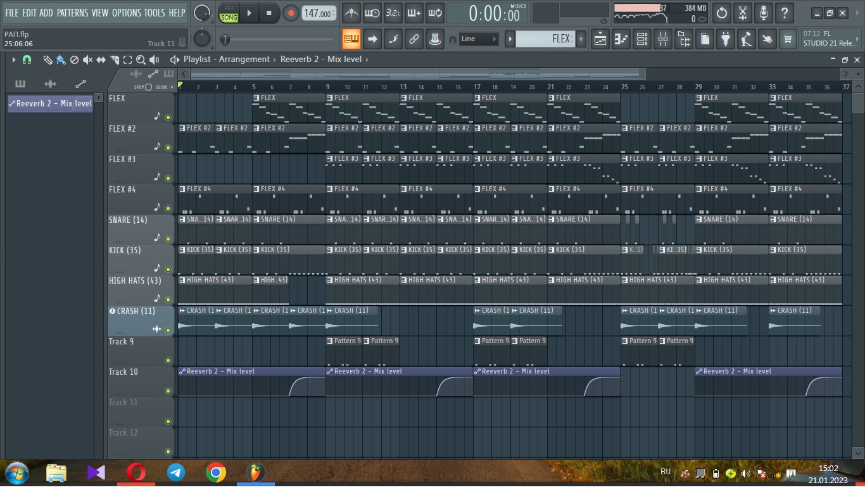Open the PATTERNS menu
The image size is (865, 504).
point(73,13)
